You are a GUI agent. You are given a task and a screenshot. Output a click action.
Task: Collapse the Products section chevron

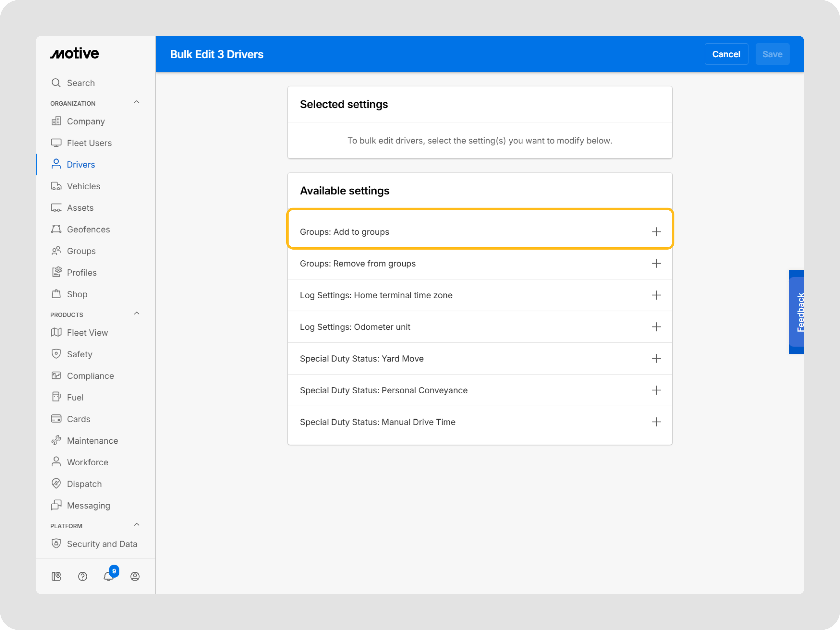click(x=137, y=313)
